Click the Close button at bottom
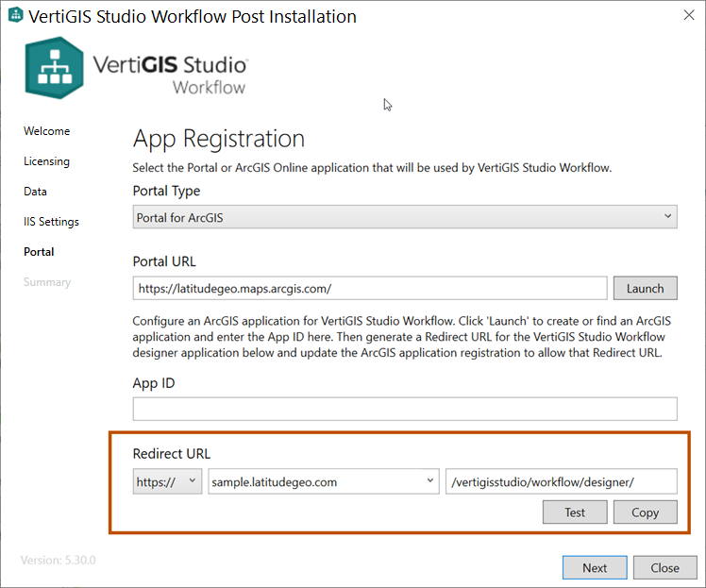The width and height of the screenshot is (706, 588). [664, 567]
